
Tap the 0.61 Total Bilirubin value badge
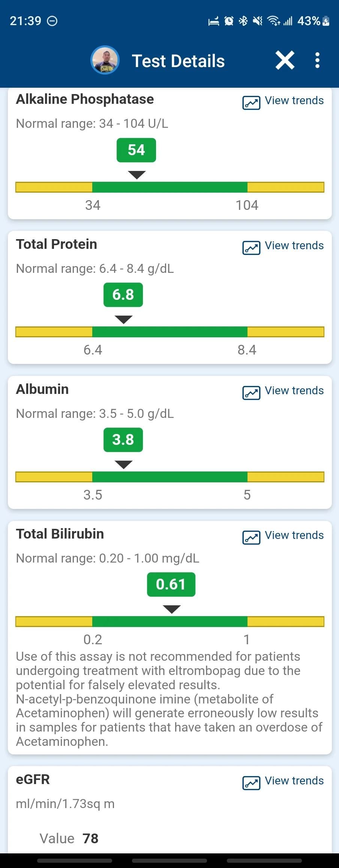tap(171, 584)
